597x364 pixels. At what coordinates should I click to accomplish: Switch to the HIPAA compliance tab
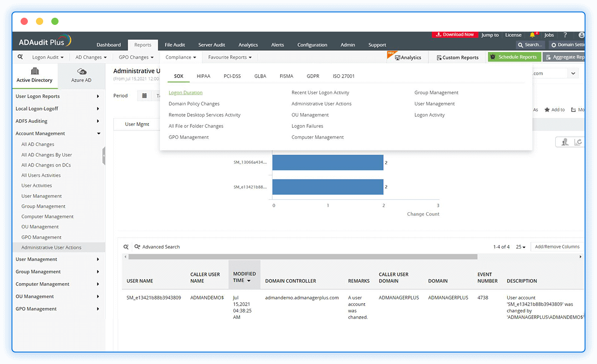[x=203, y=76]
